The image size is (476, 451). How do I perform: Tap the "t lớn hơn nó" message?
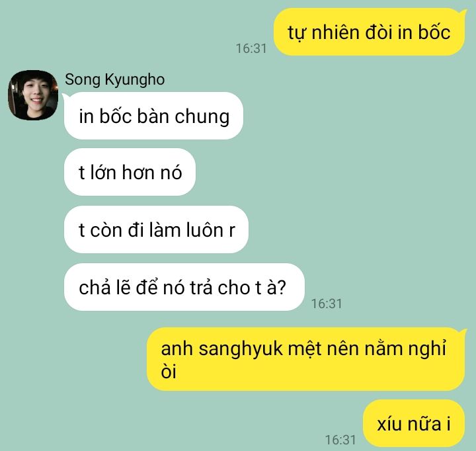(130, 172)
